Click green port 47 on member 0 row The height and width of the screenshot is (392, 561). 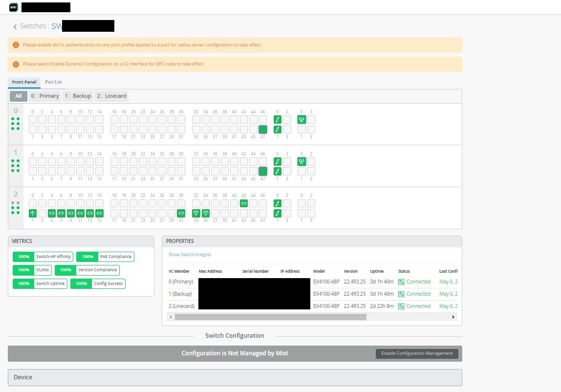(263, 130)
